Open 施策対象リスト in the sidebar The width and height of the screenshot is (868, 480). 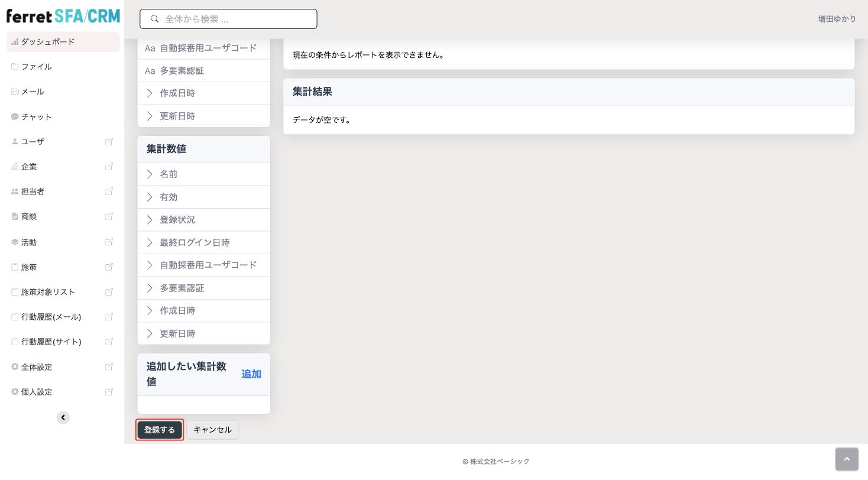point(48,292)
